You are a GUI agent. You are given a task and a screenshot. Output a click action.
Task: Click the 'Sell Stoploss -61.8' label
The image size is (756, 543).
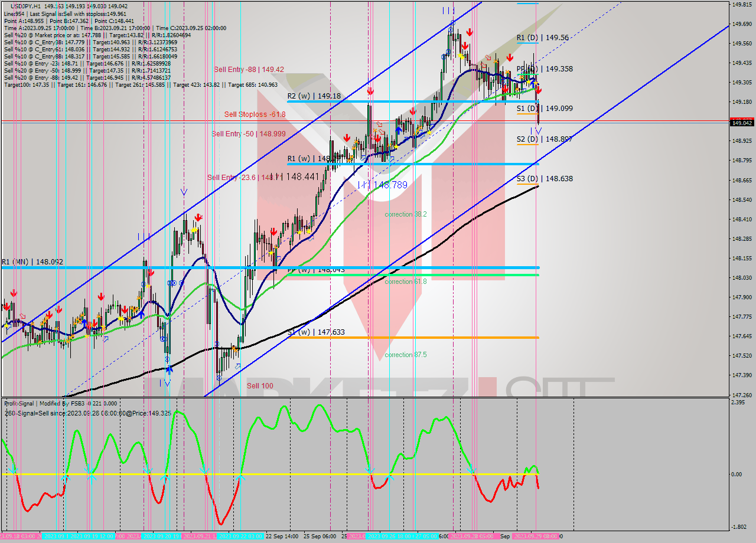(x=255, y=115)
